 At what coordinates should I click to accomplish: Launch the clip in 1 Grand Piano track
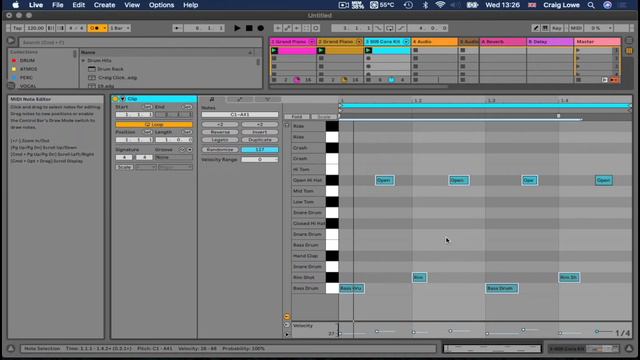coord(275,51)
